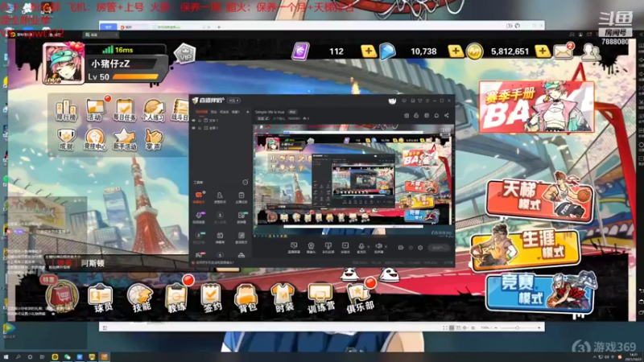
Task: Open the friends list icon
Action: (590, 51)
